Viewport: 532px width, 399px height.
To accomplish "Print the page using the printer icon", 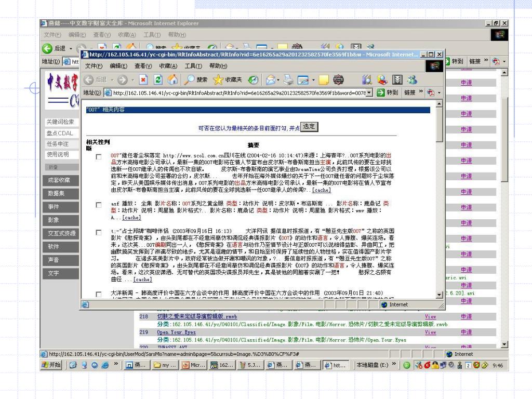I will click(288, 79).
